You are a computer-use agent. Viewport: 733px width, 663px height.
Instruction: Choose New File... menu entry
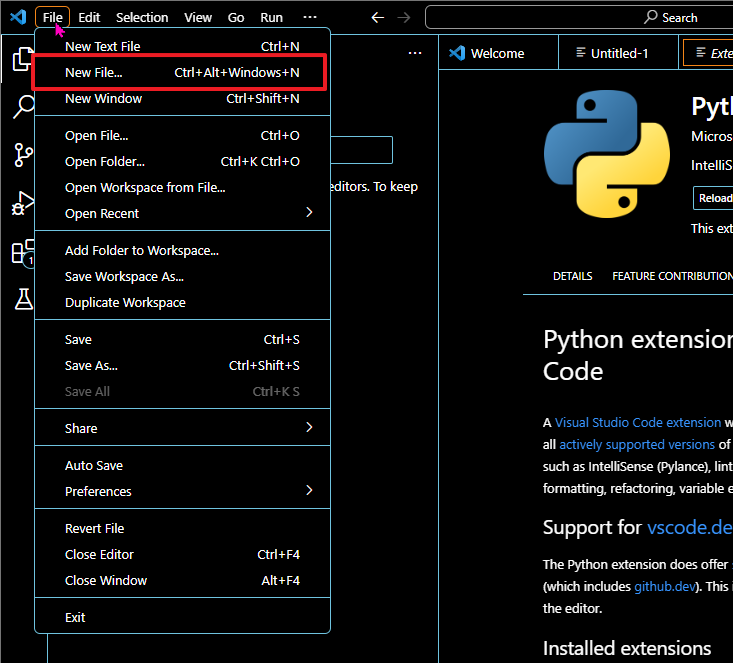pyautogui.click(x=182, y=72)
